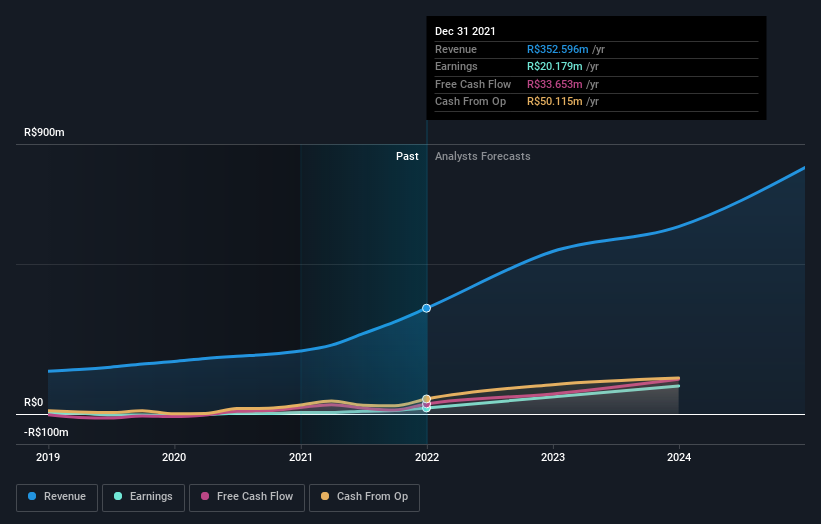The height and width of the screenshot is (524, 821).
Task: Click the R$20.179m earnings value
Action: coord(554,66)
